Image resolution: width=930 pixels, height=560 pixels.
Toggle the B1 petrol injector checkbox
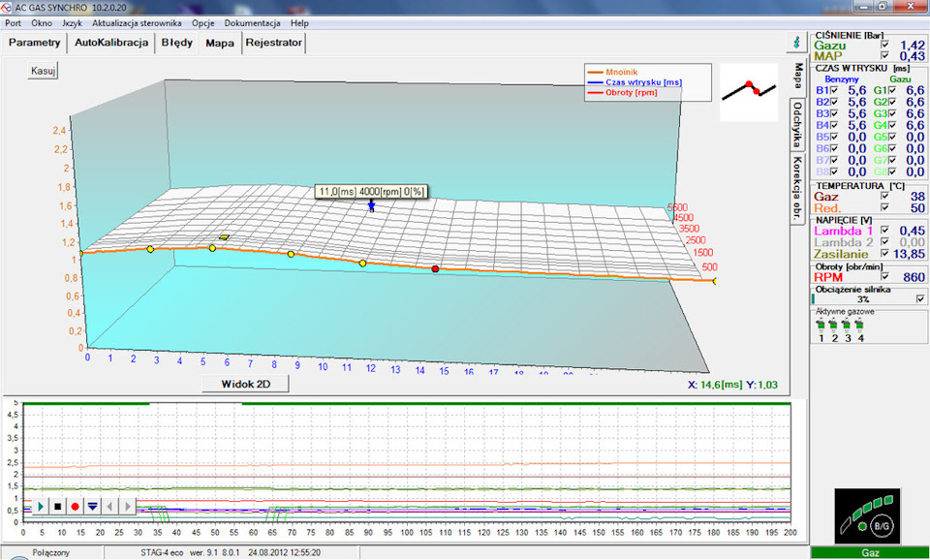(834, 91)
